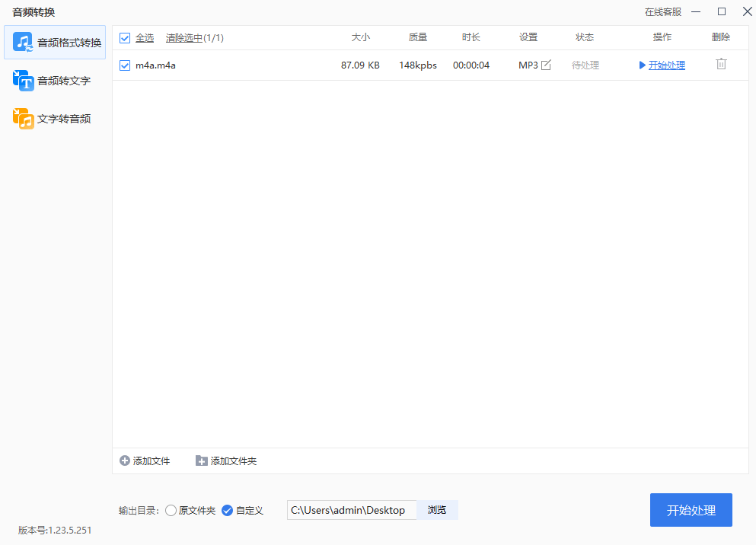Click the trash icon for m4a.m4a
The height and width of the screenshot is (545, 756).
click(720, 65)
